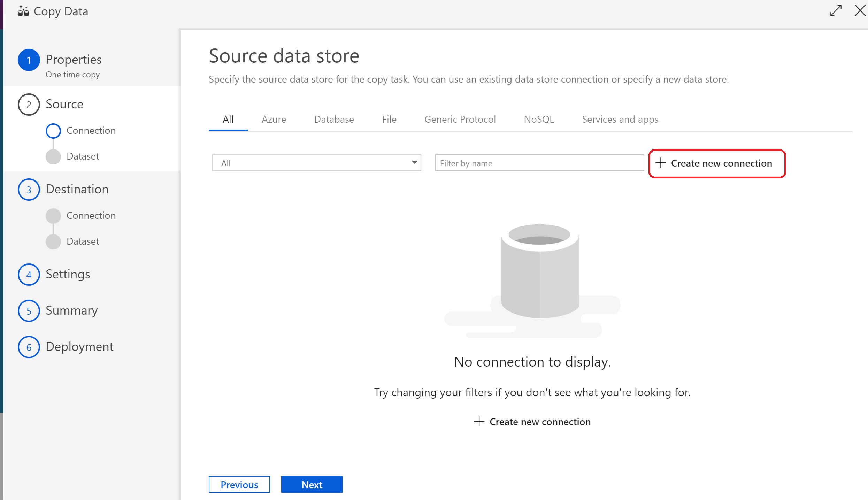The height and width of the screenshot is (500, 868).
Task: Click inside the Filter by name field
Action: tap(539, 163)
